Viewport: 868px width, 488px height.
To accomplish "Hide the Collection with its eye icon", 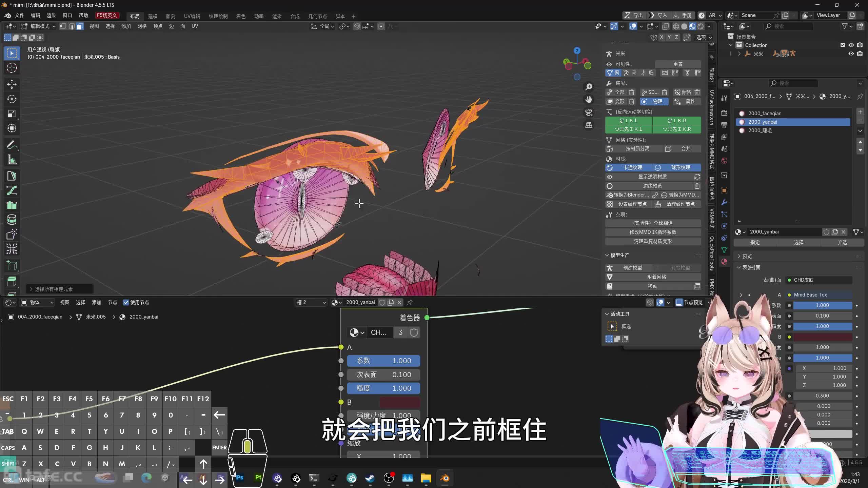I will pyautogui.click(x=851, y=45).
